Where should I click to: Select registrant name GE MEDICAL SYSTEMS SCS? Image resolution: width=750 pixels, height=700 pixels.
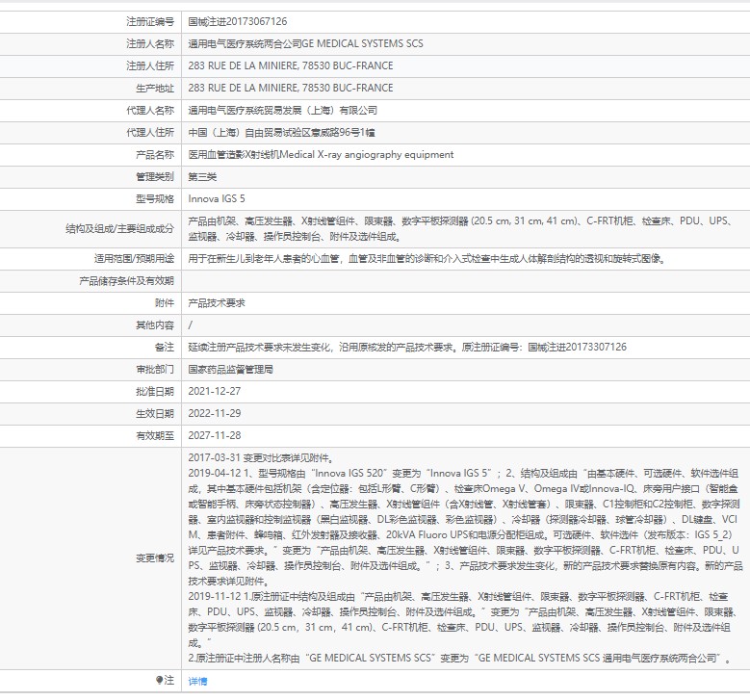pyautogui.click(x=363, y=44)
